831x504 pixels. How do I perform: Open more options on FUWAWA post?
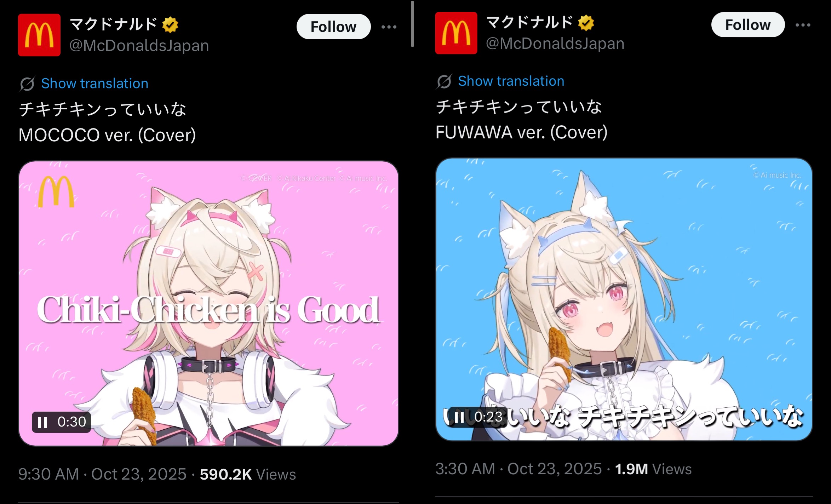click(803, 25)
